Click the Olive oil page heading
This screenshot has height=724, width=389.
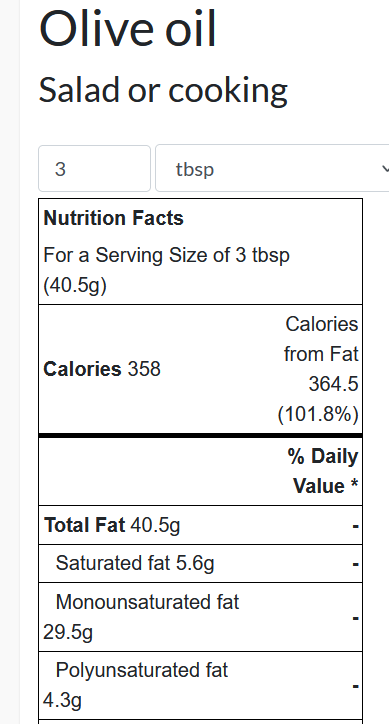coord(128,29)
